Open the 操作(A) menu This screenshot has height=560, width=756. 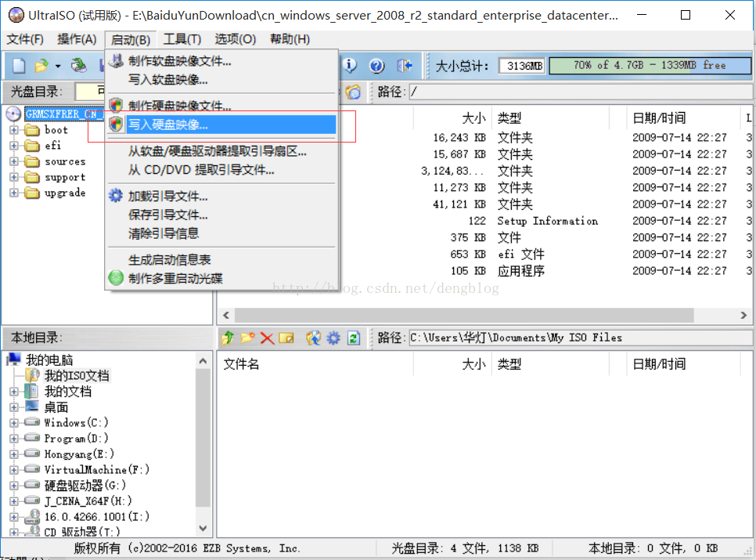tap(77, 39)
